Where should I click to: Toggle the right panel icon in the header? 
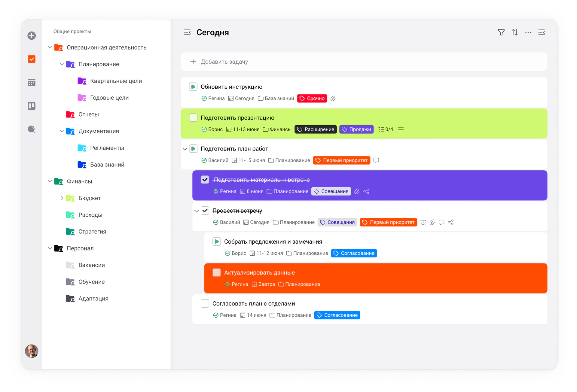pos(542,32)
